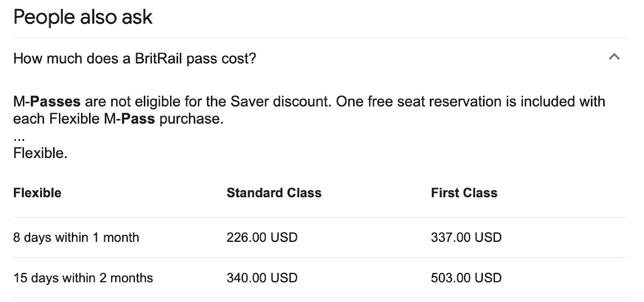
Task: Click the 503.00 USD First Class price
Action: 466,278
